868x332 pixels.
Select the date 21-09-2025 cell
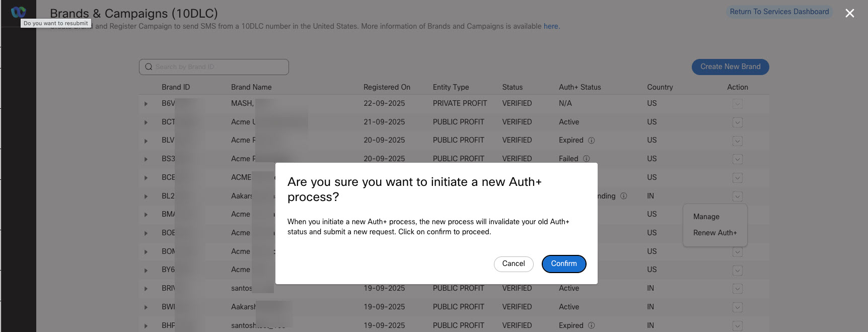pos(384,122)
